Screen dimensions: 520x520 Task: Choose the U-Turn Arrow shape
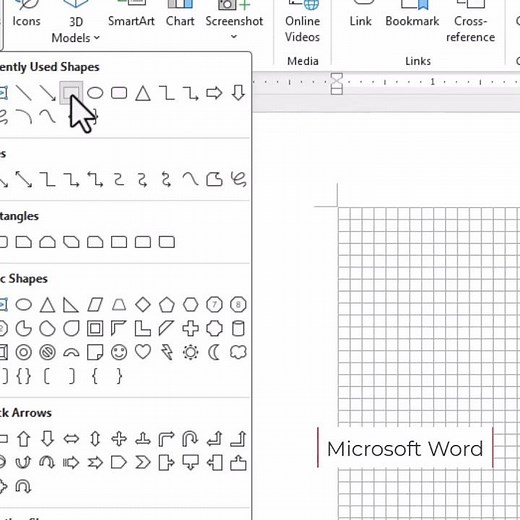[190, 439]
